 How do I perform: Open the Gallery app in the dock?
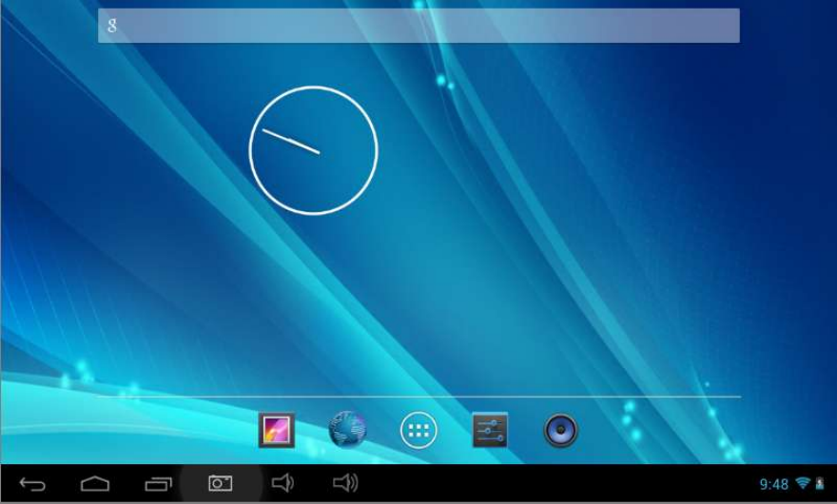277,430
